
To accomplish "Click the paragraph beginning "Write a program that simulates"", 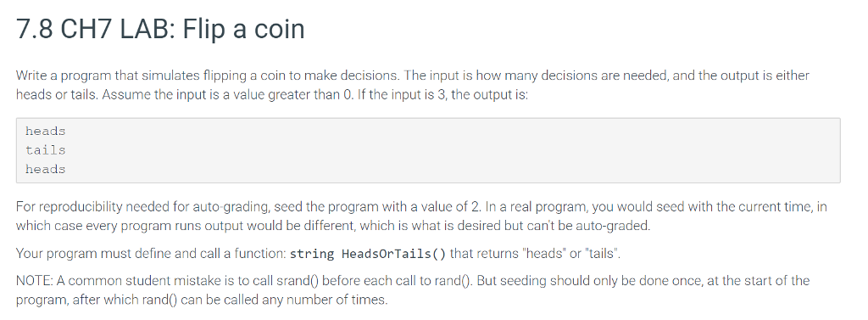I will tap(413, 85).
